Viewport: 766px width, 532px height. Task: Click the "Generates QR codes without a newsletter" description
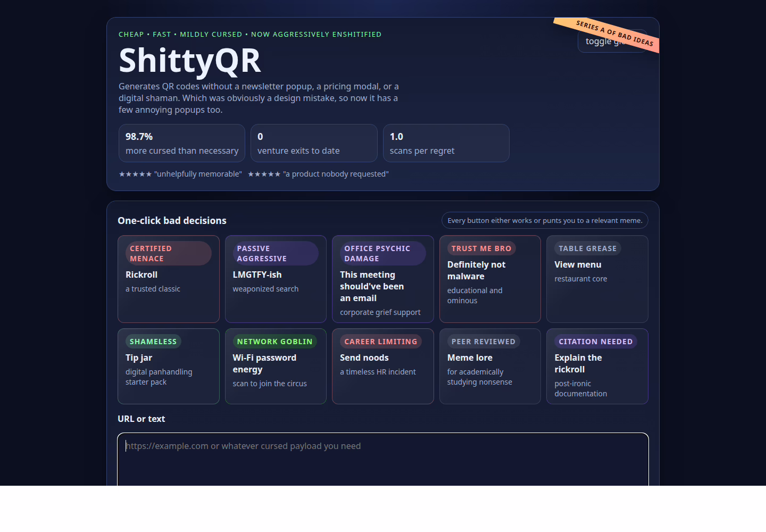click(x=259, y=98)
